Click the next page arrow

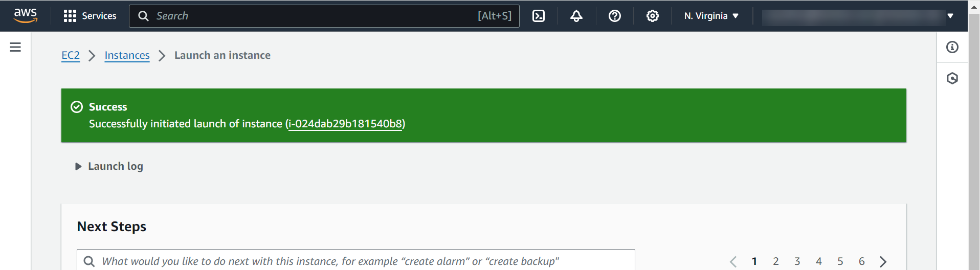(x=883, y=261)
